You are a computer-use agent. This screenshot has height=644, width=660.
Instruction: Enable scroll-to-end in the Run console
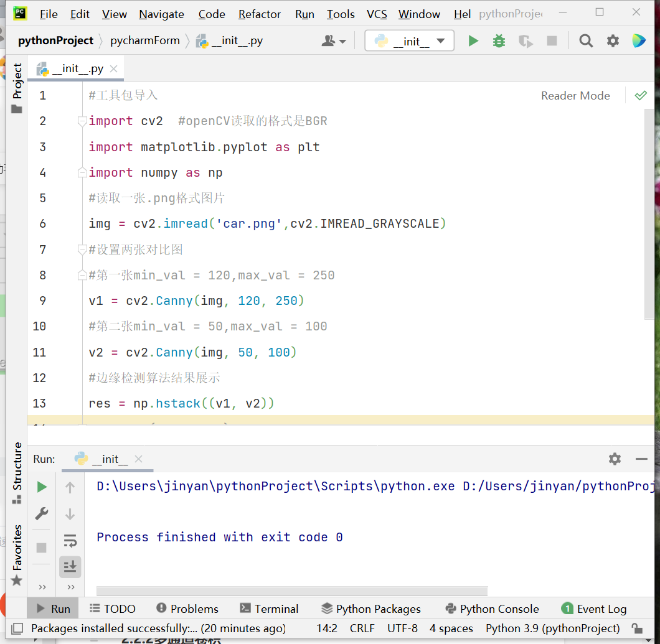coord(70,566)
